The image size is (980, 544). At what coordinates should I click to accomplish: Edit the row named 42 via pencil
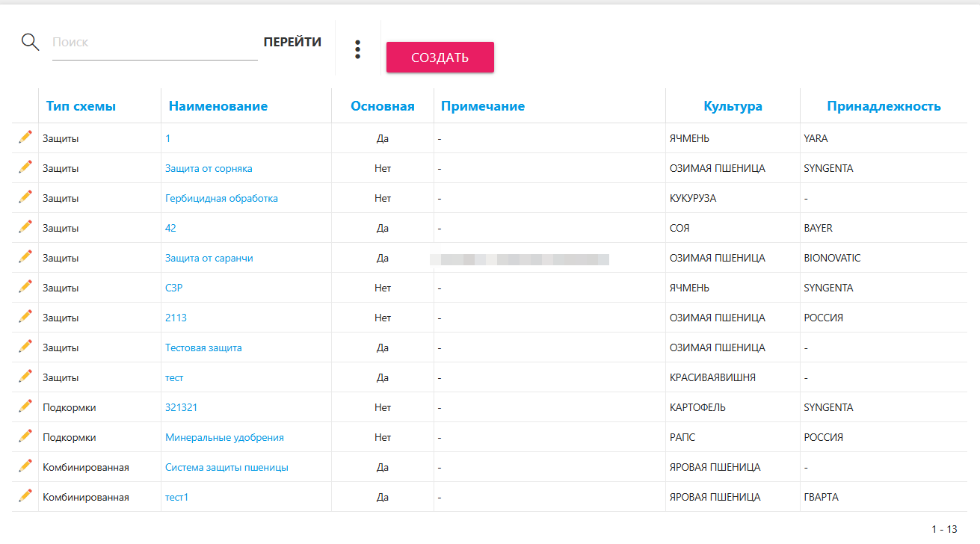tap(25, 227)
